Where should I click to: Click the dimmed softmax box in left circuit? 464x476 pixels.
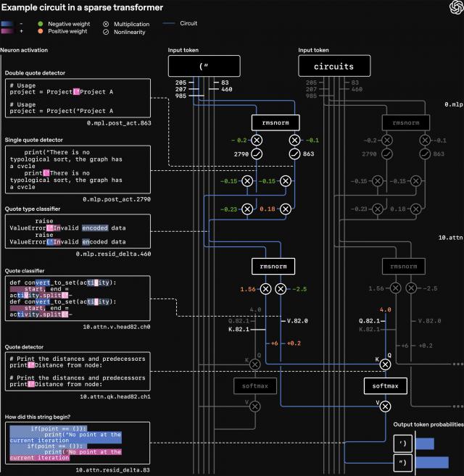[x=254, y=386]
